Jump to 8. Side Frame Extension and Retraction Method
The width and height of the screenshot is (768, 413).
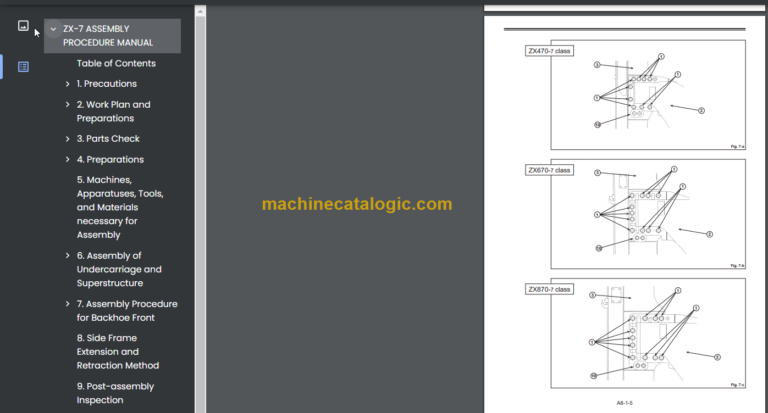pos(118,351)
